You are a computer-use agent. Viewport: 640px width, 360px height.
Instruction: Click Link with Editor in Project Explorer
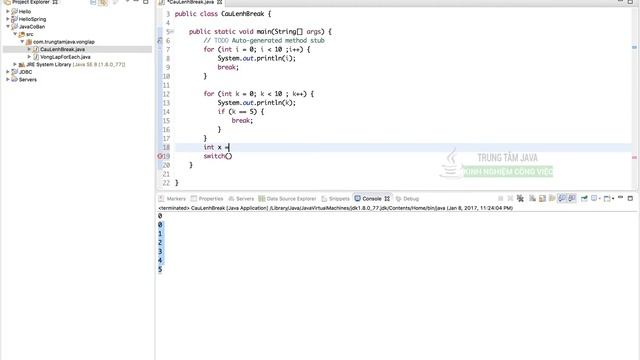[x=103, y=2]
